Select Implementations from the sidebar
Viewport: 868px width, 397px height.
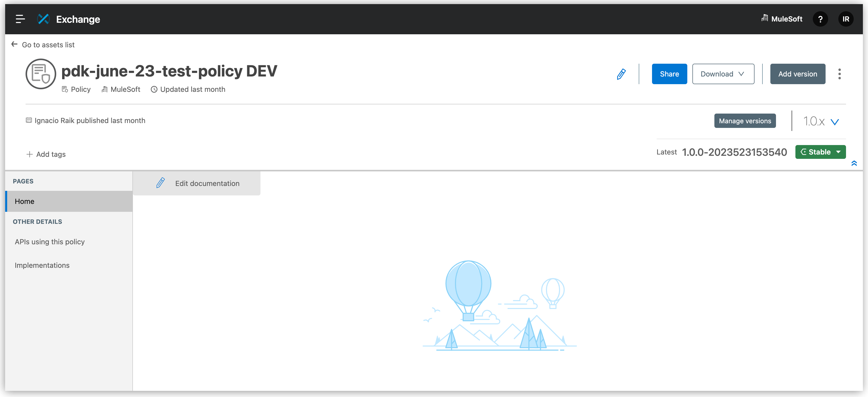pos(43,265)
